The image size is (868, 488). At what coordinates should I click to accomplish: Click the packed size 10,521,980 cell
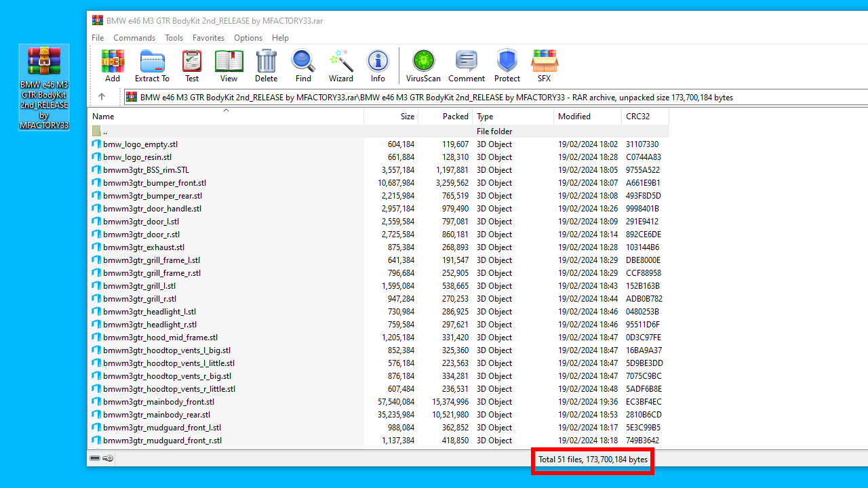[x=450, y=415]
